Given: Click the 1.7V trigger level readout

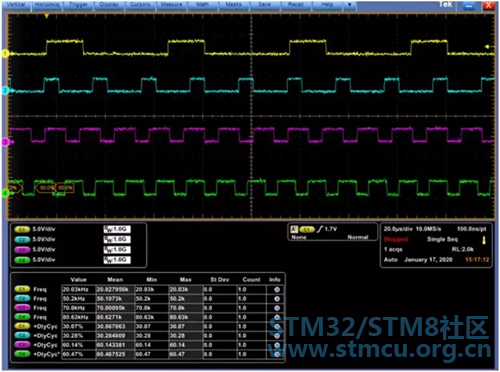Looking at the screenshot, I should pos(331,229).
